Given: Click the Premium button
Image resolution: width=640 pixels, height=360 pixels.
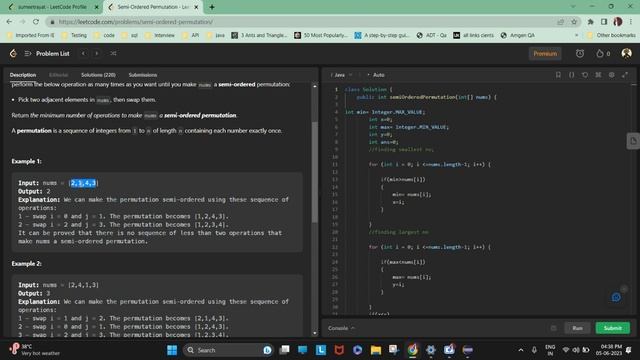Looking at the screenshot, I should point(545,53).
